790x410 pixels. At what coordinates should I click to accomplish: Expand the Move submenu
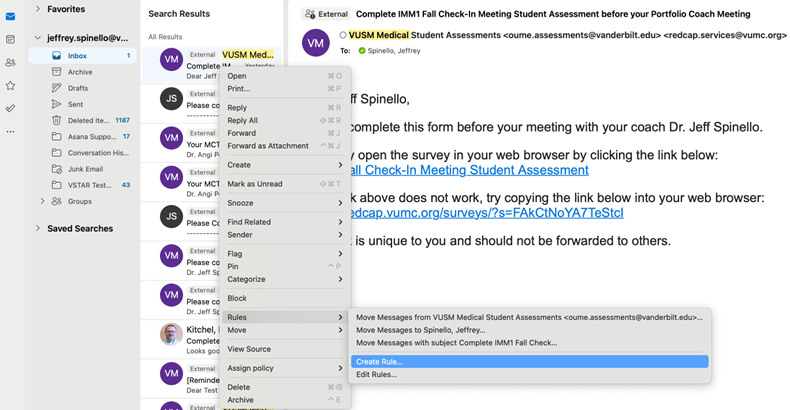coord(285,330)
